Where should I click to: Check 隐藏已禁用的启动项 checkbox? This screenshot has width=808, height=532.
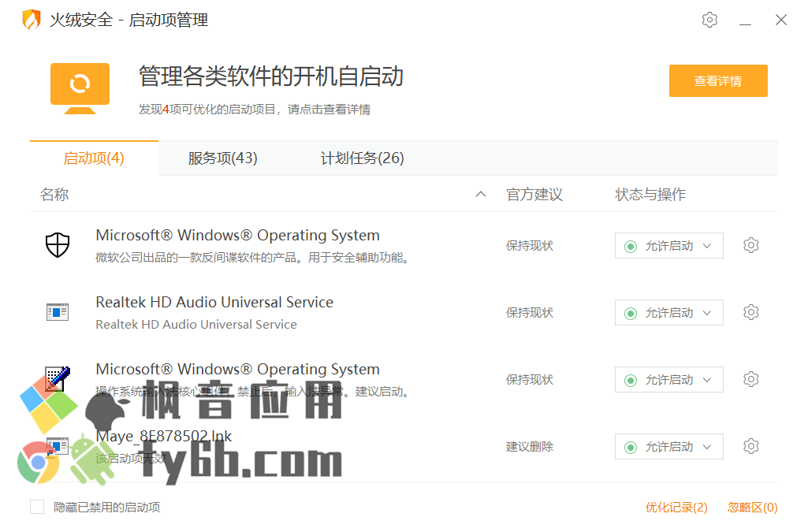(x=37, y=507)
